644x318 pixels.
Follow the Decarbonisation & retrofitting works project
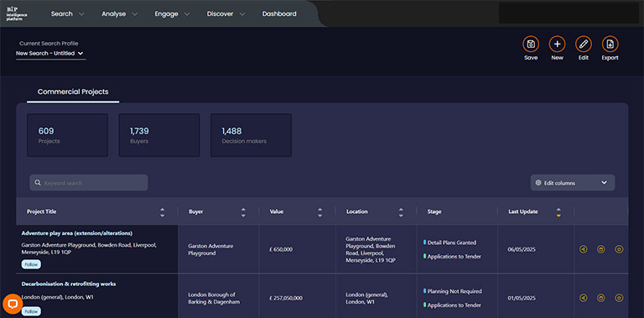31,311
